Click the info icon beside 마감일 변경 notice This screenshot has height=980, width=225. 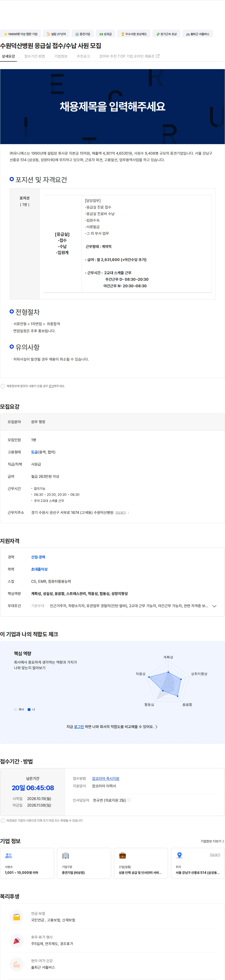pos(3,821)
